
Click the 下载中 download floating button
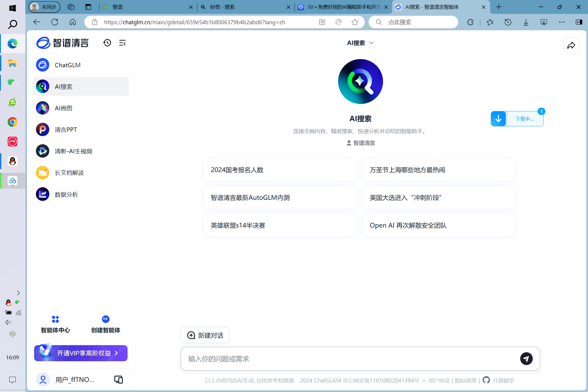coord(517,119)
